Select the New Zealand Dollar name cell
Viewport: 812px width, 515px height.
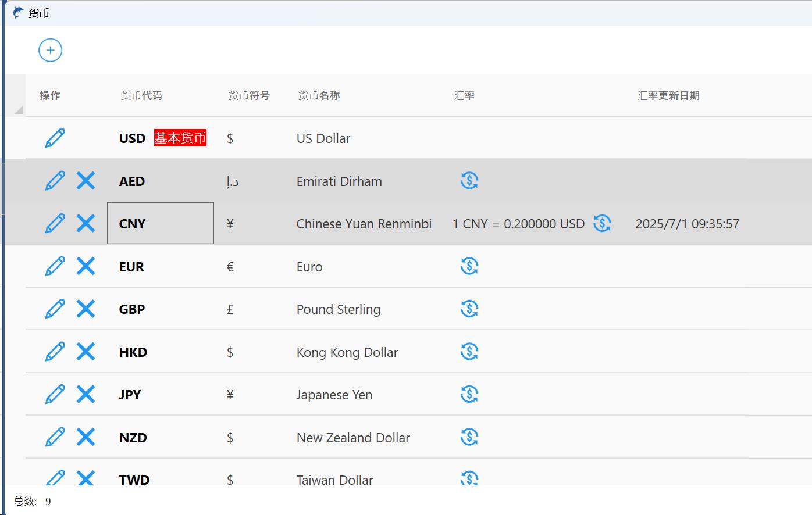[x=353, y=438]
